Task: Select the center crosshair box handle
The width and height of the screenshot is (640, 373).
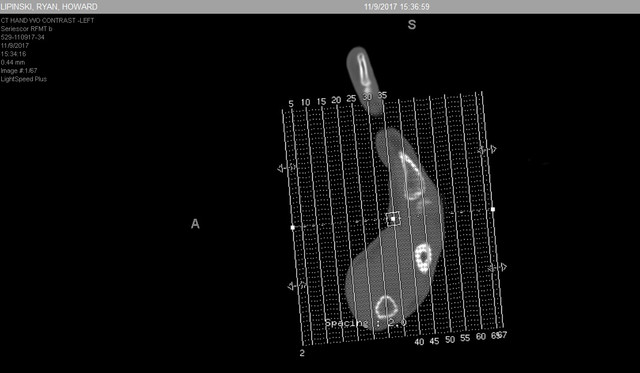Action: click(393, 219)
